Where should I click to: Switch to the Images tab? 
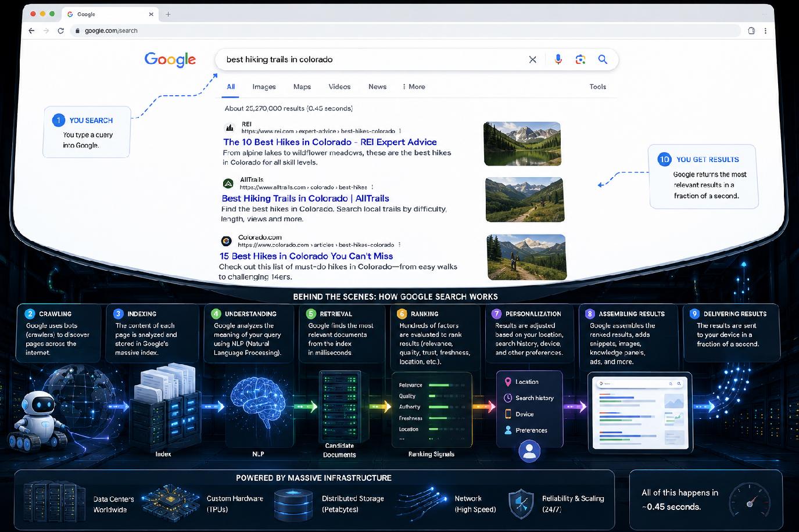coord(264,87)
